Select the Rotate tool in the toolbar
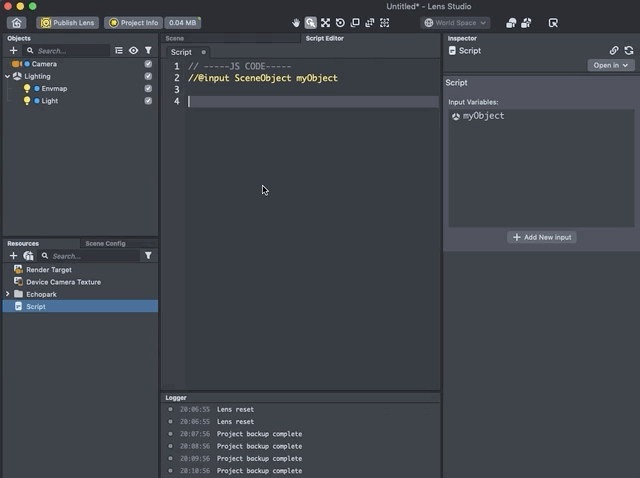The height and width of the screenshot is (478, 640). (340, 22)
